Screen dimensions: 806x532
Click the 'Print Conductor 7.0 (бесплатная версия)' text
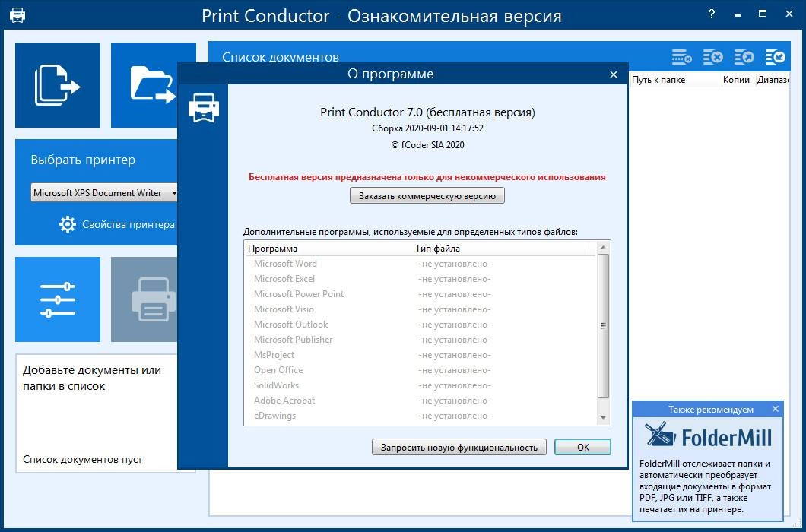coord(427,112)
